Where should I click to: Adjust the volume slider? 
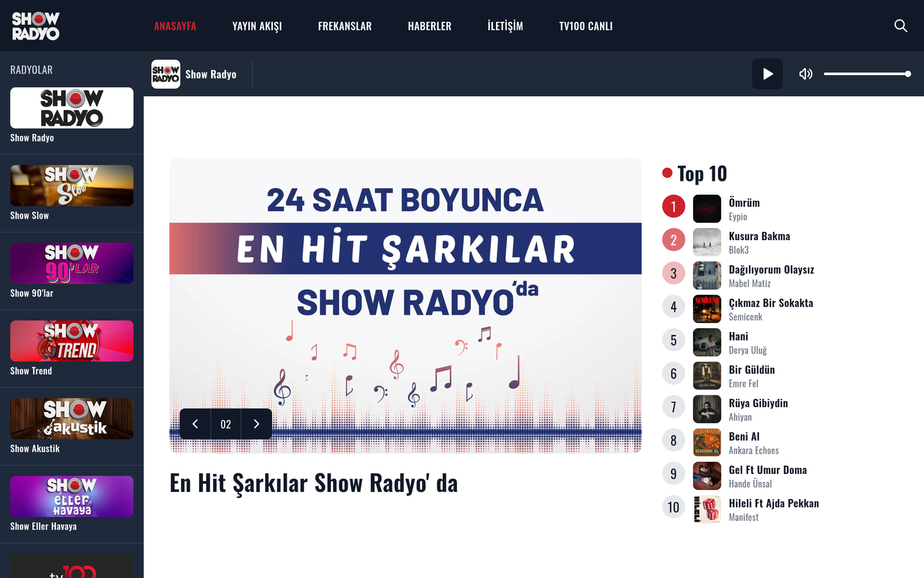(x=867, y=74)
